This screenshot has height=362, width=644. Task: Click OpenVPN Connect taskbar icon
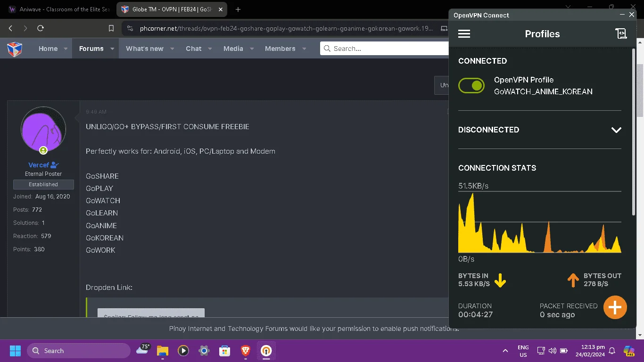[266, 351]
